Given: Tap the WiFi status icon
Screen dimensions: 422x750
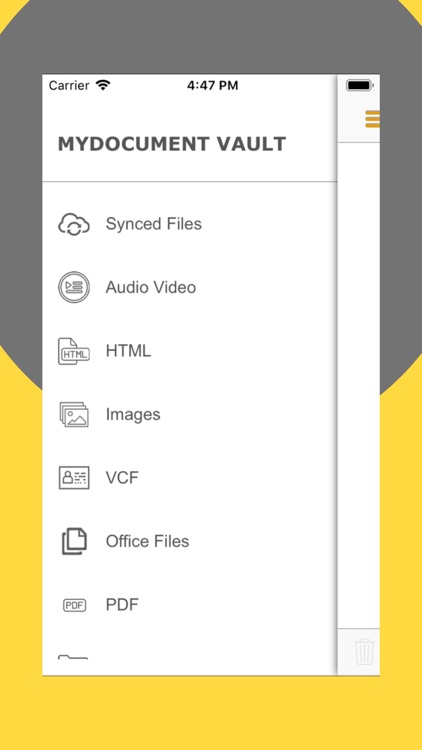Looking at the screenshot, I should [x=103, y=85].
